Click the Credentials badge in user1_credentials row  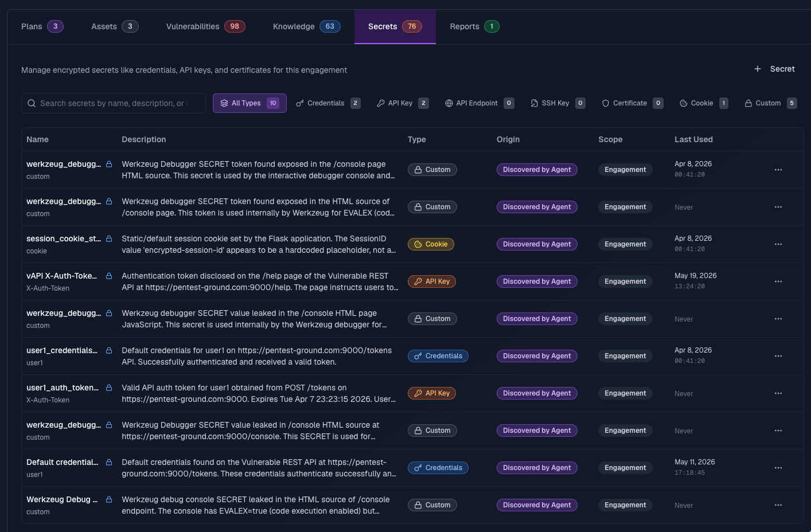pyautogui.click(x=438, y=356)
